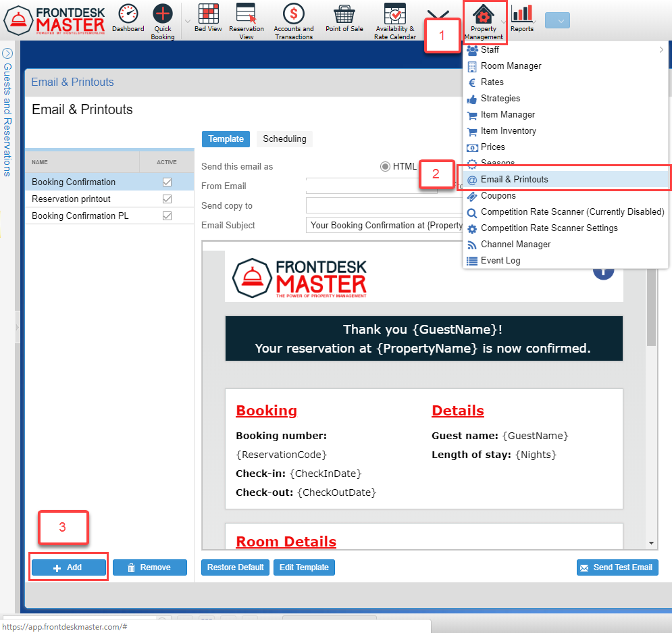The width and height of the screenshot is (672, 633).
Task: Open Point of Sale basket icon
Action: 344,14
